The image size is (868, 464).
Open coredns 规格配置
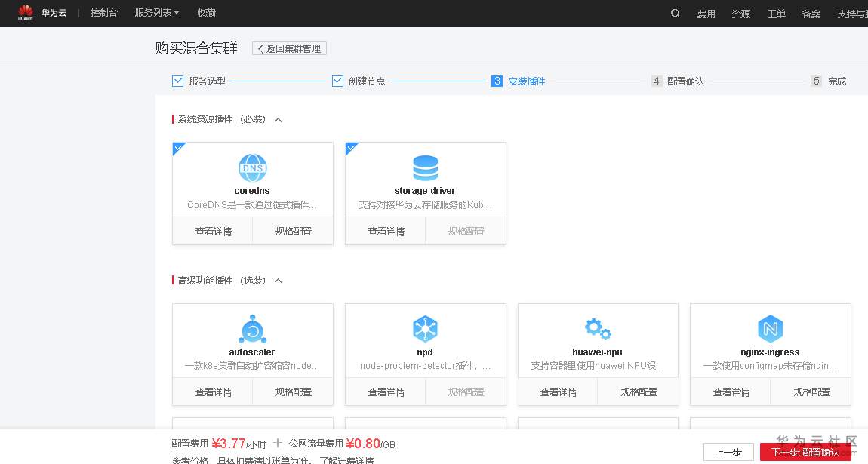pyautogui.click(x=294, y=231)
